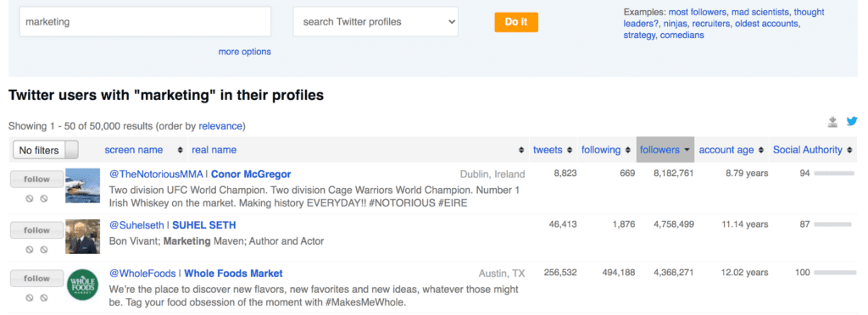Click the more options link

[x=245, y=52]
